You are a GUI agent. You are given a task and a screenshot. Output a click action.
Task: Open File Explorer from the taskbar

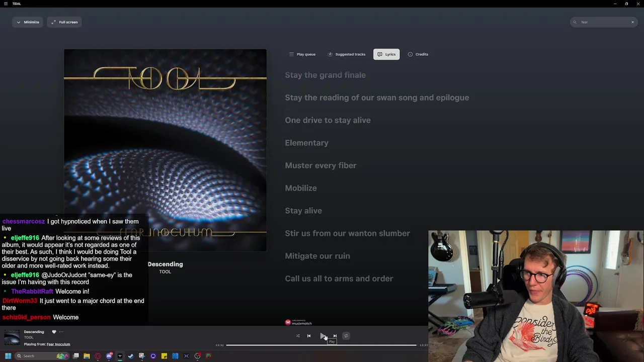pyautogui.click(x=87, y=356)
